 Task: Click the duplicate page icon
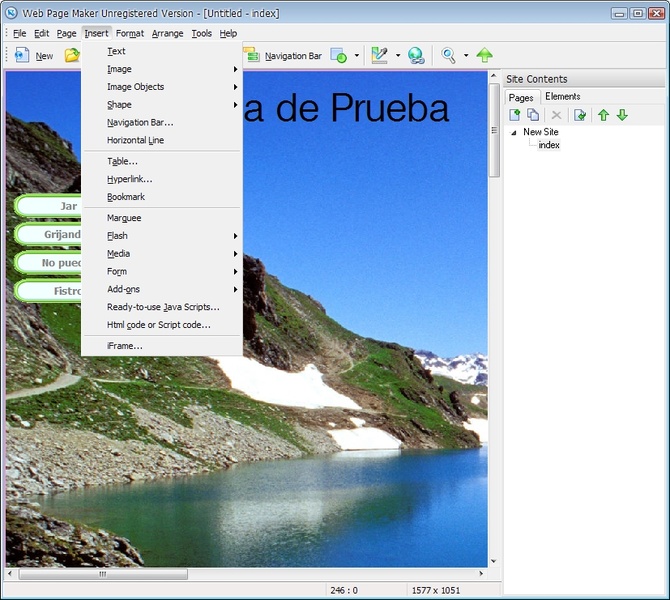tap(533, 115)
